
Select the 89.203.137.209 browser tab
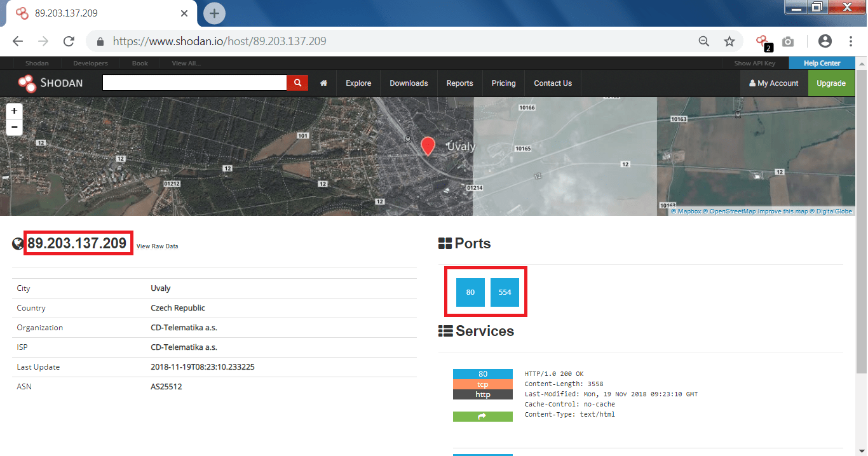[103, 13]
